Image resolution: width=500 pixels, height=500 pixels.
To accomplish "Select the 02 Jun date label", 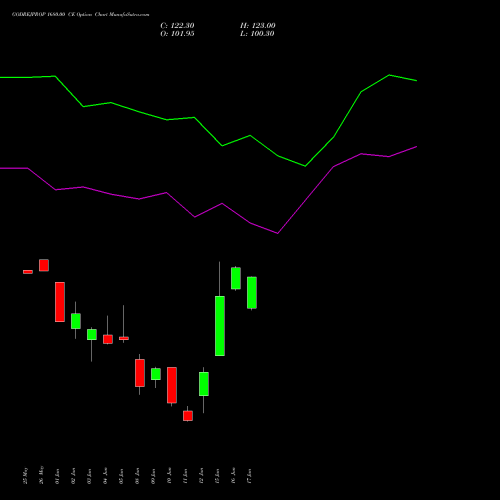I will pos(74,476).
